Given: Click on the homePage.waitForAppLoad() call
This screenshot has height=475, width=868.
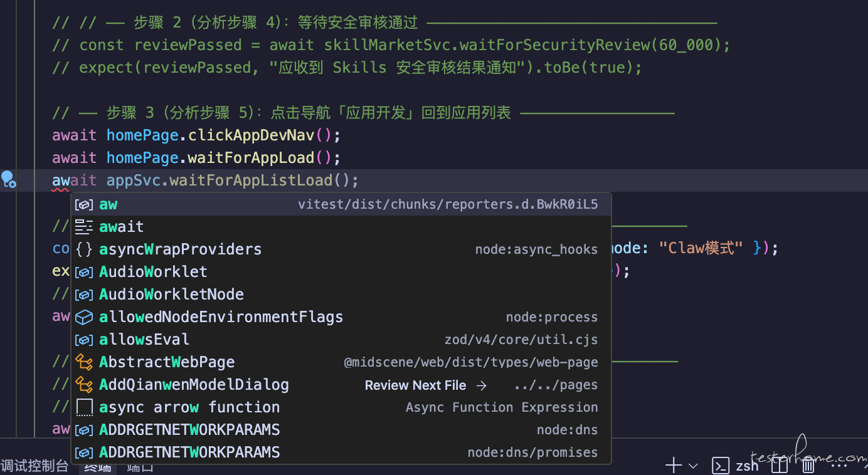Looking at the screenshot, I should tap(219, 158).
